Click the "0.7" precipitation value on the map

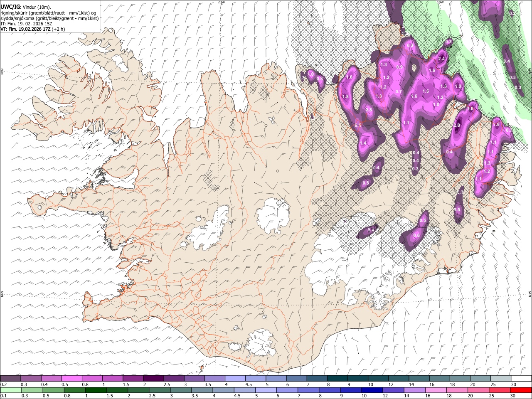point(399,92)
